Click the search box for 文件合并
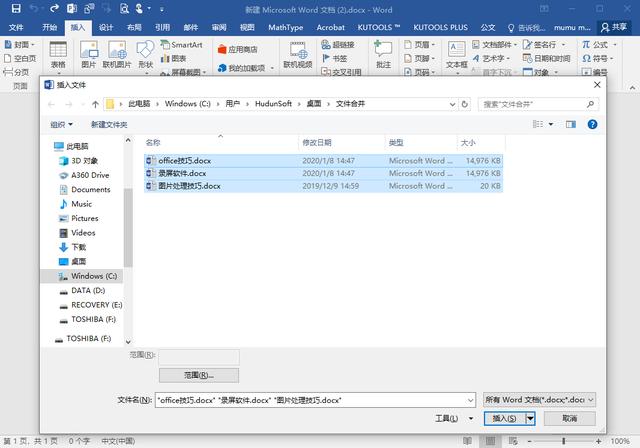The height and width of the screenshot is (448, 640). (x=538, y=104)
